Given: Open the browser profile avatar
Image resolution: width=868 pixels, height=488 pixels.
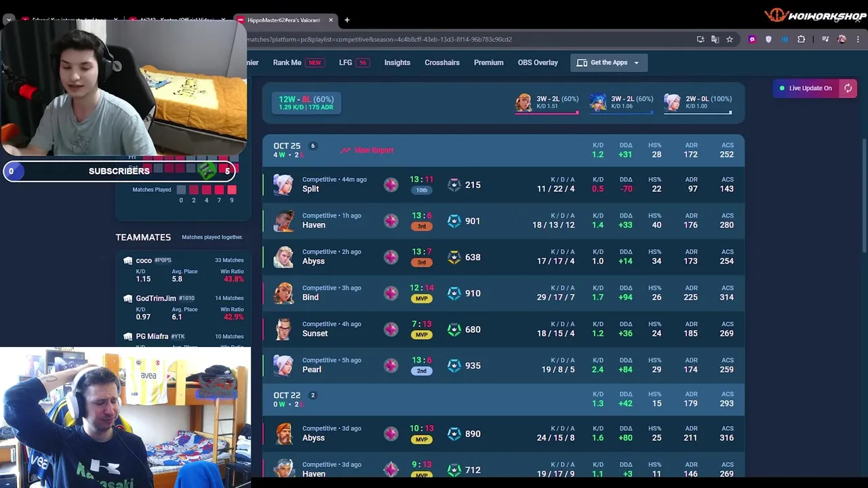Looking at the screenshot, I should point(842,39).
